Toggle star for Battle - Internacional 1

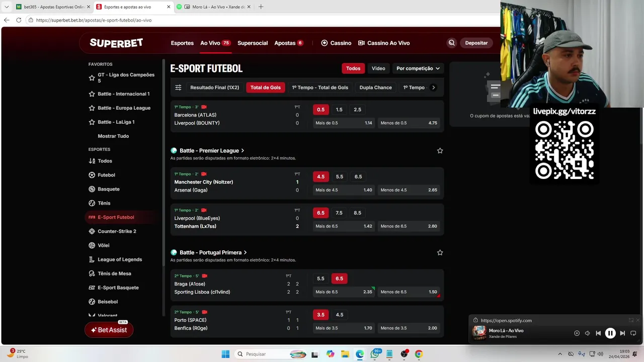92,94
